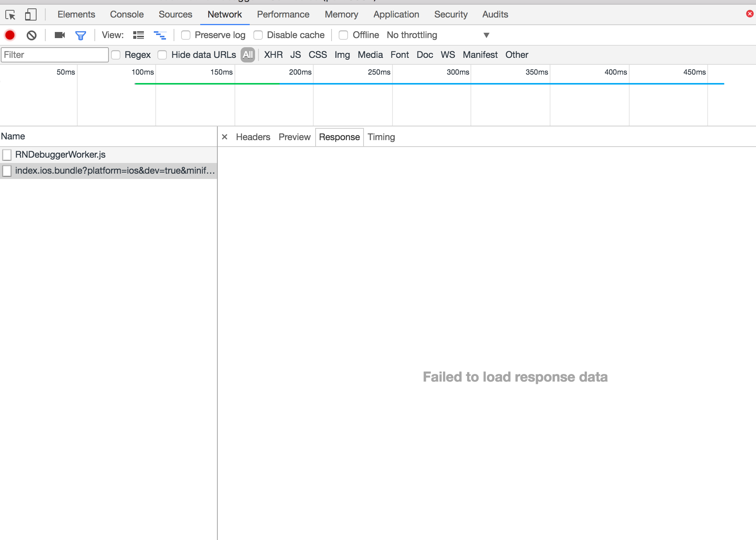Enable the Regex filter option

pyautogui.click(x=116, y=54)
